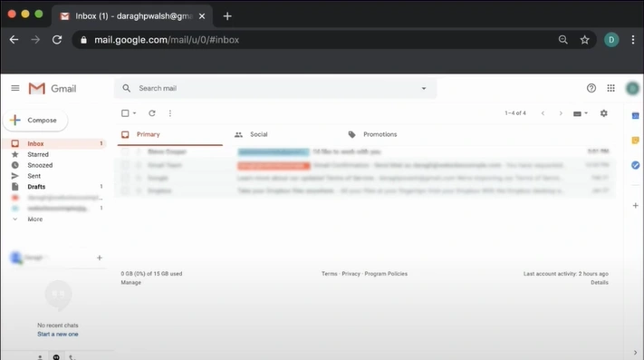644x360 pixels.
Task: Open the Terms link
Action: [330, 273]
